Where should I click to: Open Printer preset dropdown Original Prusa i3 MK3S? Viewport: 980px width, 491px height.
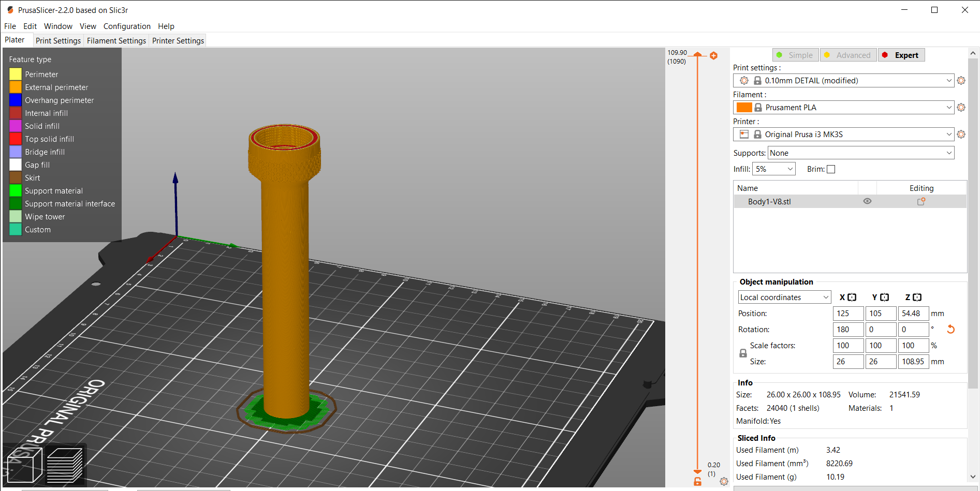[843, 135]
